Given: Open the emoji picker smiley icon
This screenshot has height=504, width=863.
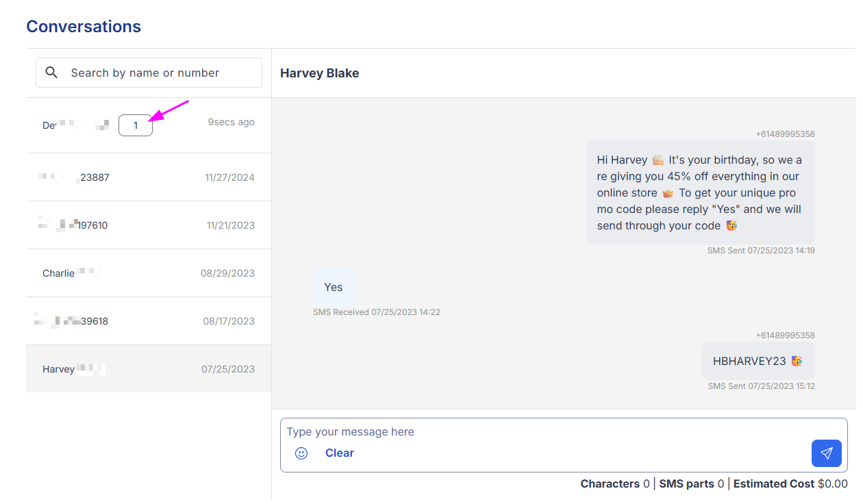Looking at the screenshot, I should [301, 453].
